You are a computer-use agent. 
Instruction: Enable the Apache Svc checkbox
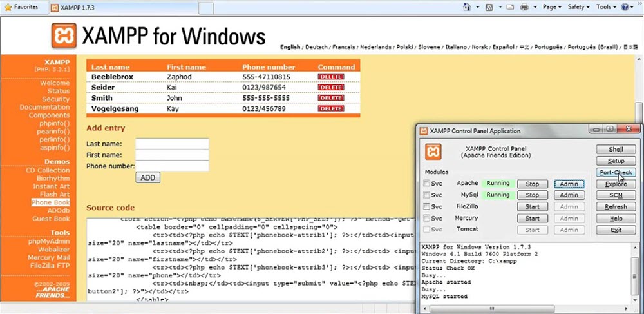pyautogui.click(x=426, y=184)
